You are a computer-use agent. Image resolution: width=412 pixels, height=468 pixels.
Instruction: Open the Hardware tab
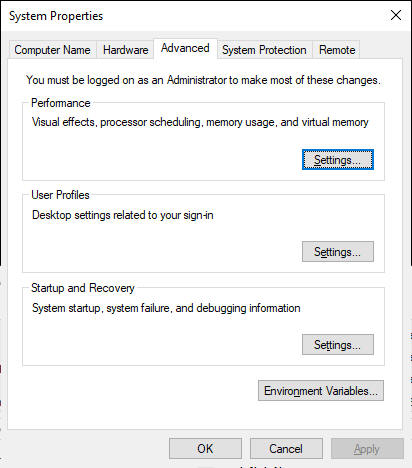pos(125,50)
